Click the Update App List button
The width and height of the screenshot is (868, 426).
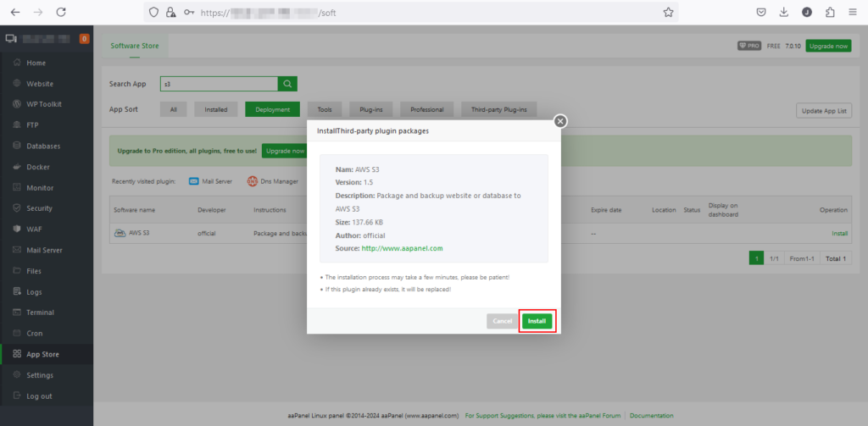click(823, 111)
